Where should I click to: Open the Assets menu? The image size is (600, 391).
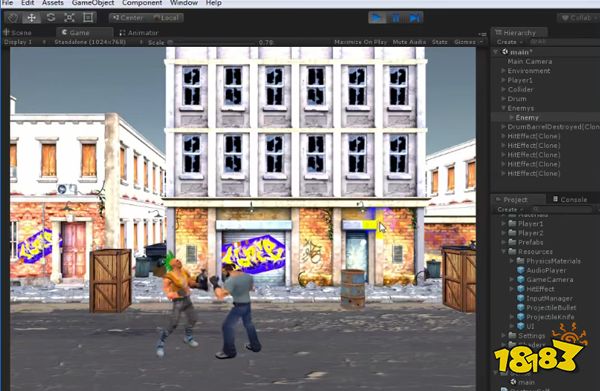click(x=52, y=3)
